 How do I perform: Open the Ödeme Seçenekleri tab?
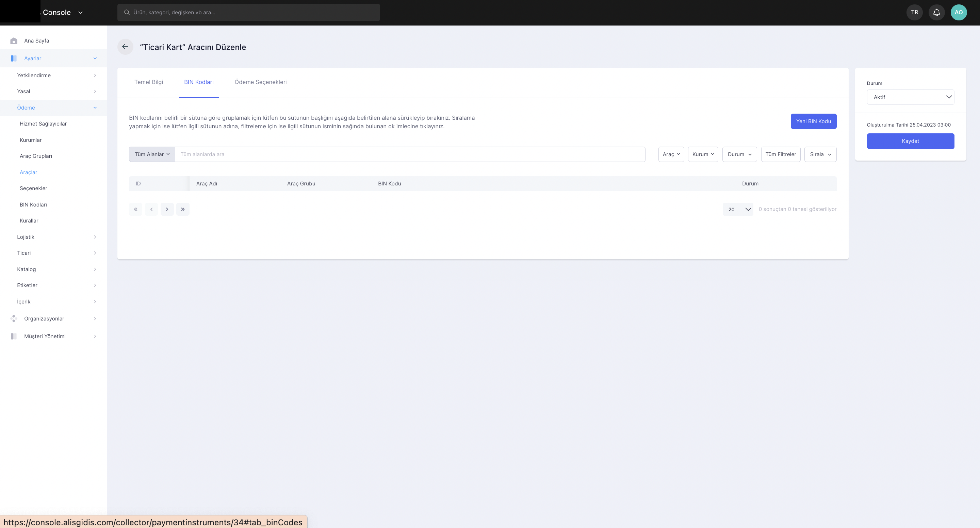tap(261, 82)
